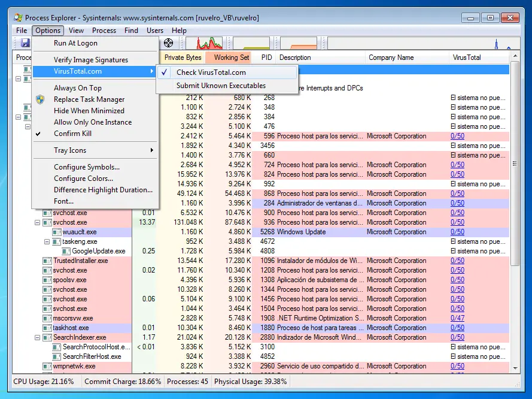
Task: Open the 0/47 VirusTotal link for mscorsvw.exe
Action: point(457,318)
